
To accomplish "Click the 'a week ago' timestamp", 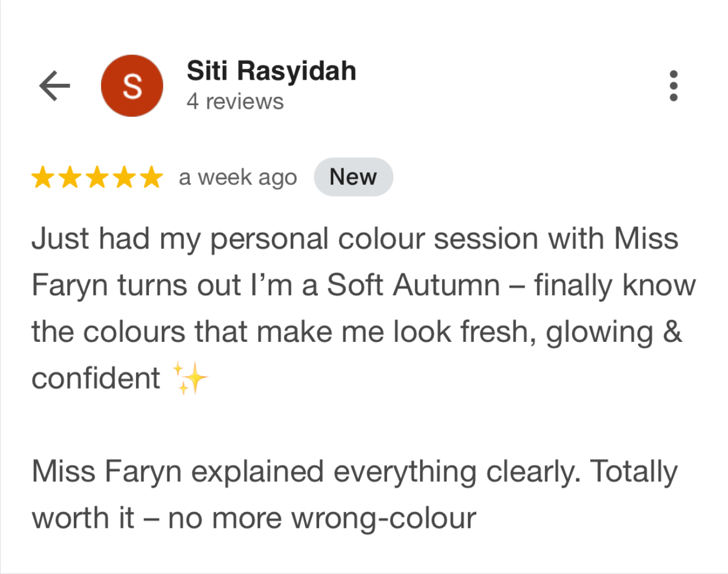I will pos(238,177).
